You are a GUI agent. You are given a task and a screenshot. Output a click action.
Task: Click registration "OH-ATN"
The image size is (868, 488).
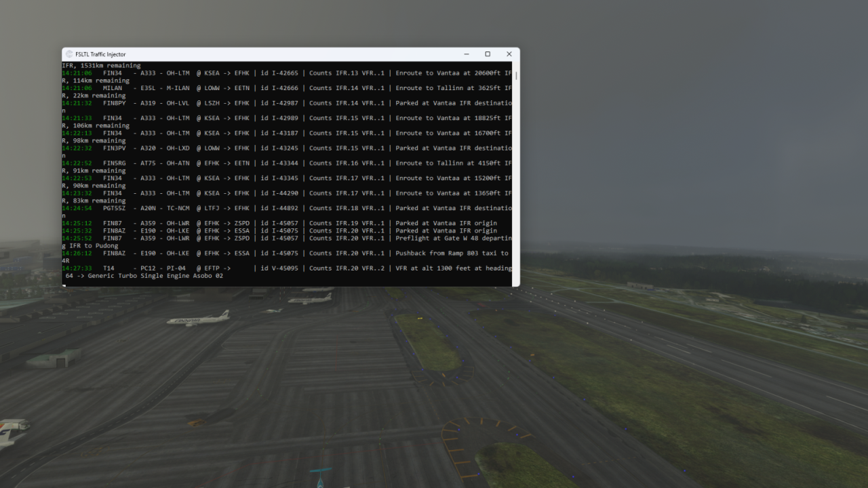pos(178,163)
